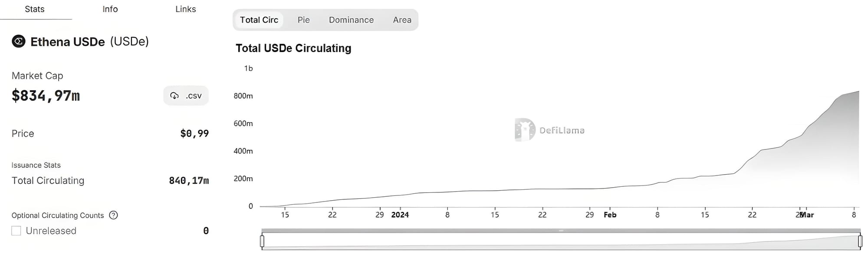This screenshot has width=868, height=258.
Task: Click the question mark help icon
Action: coord(113,215)
